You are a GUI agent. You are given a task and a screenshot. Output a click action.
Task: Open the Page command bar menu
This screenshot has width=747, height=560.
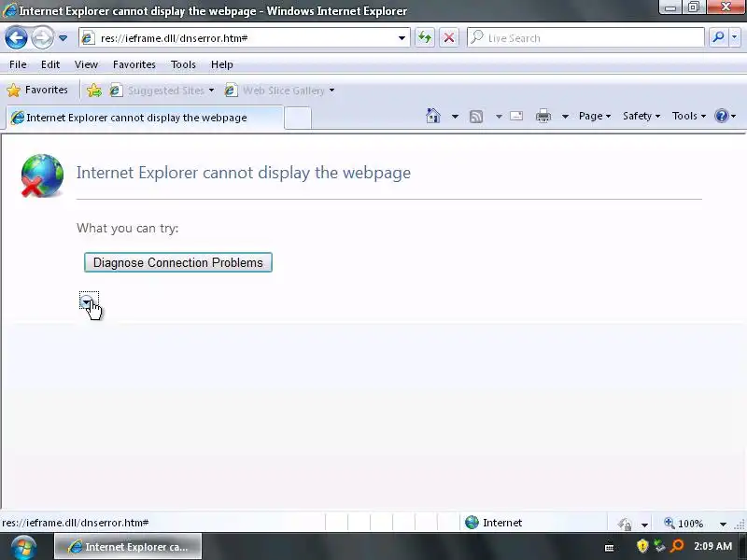(x=595, y=116)
